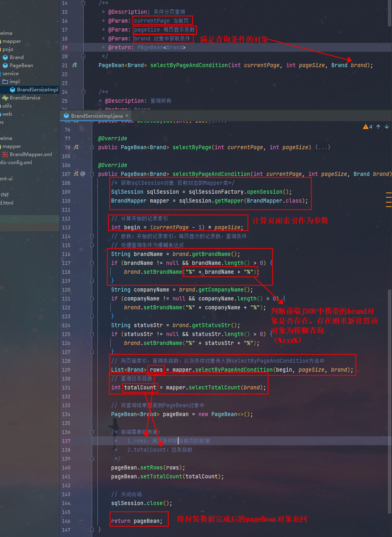Open the Brand class in project tree
The image size is (392, 537).
click(x=17, y=57)
